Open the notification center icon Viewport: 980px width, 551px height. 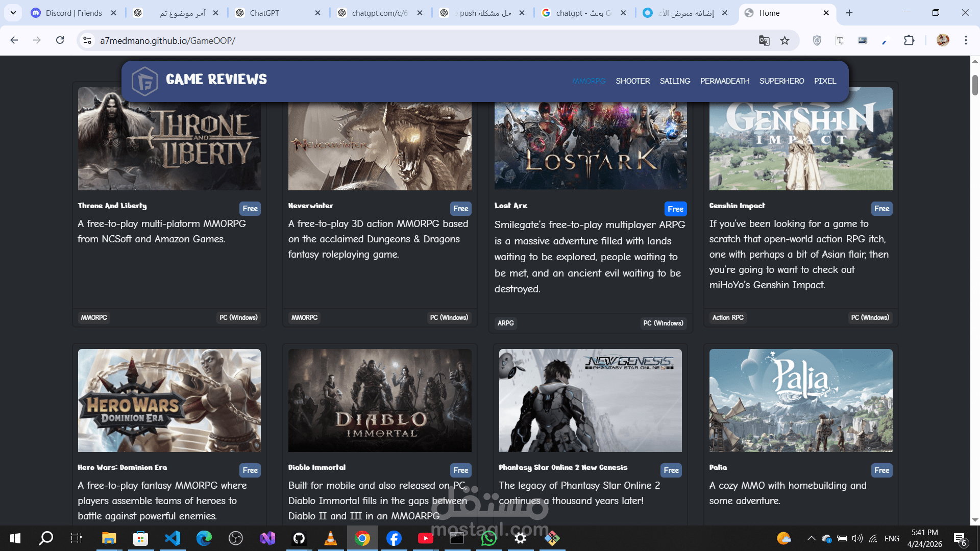(x=960, y=539)
